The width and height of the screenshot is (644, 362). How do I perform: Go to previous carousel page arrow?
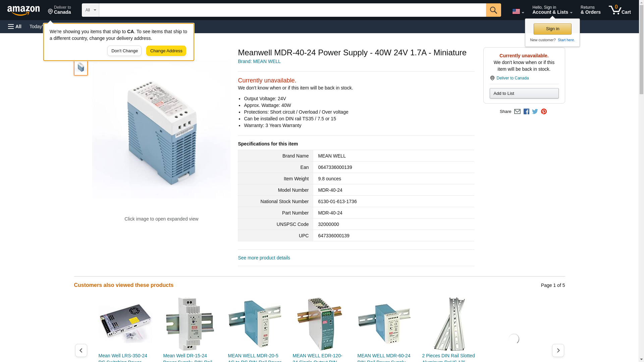[81, 350]
